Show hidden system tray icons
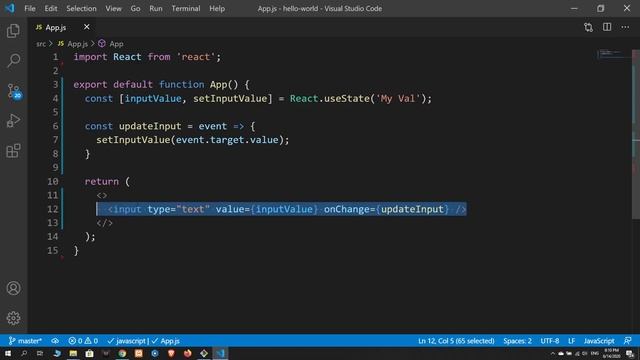The height and width of the screenshot is (360, 640). point(553,353)
